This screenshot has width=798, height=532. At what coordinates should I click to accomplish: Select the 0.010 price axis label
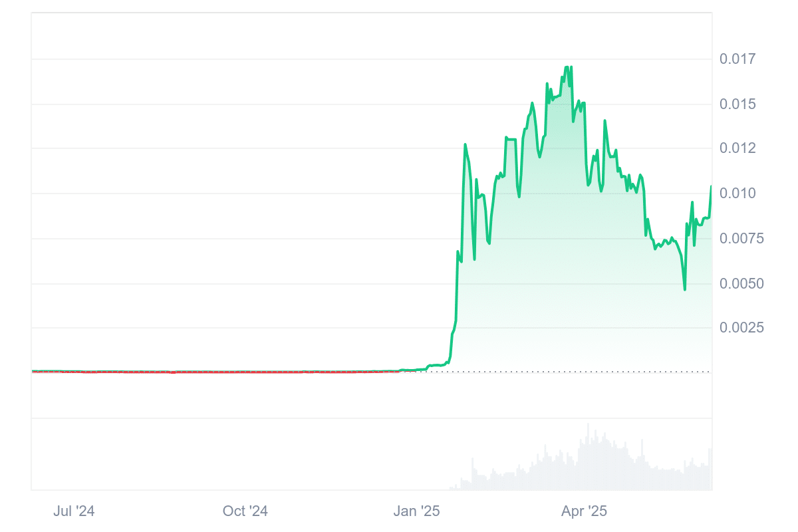pyautogui.click(x=737, y=194)
